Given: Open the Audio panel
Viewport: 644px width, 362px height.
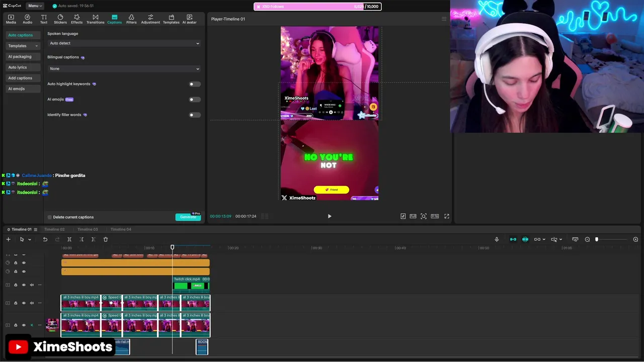Looking at the screenshot, I should click(x=27, y=19).
